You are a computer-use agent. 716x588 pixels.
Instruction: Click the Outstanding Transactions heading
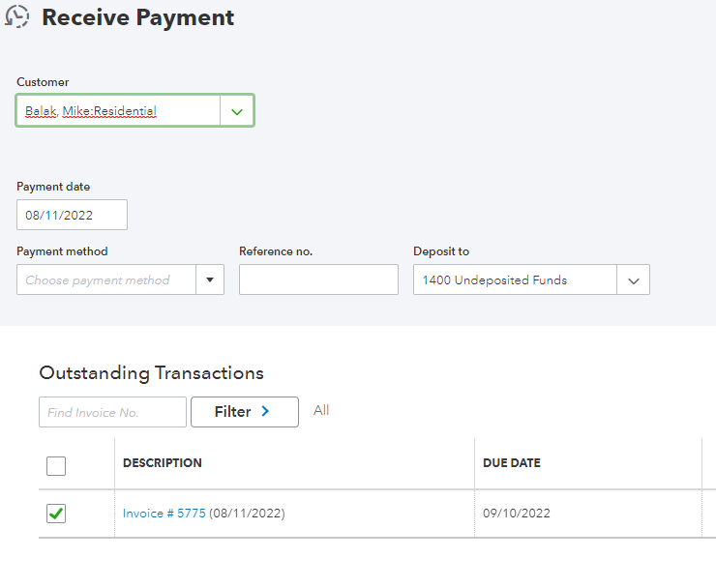(x=152, y=373)
